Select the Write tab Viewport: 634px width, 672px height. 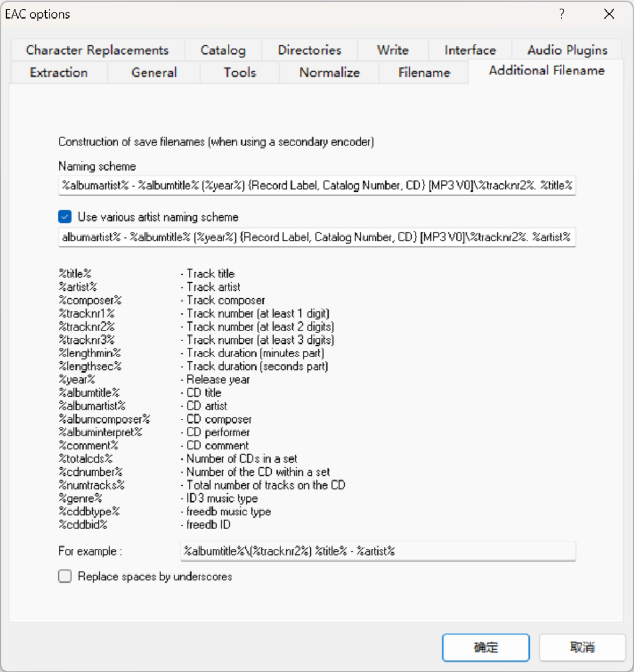pos(393,50)
